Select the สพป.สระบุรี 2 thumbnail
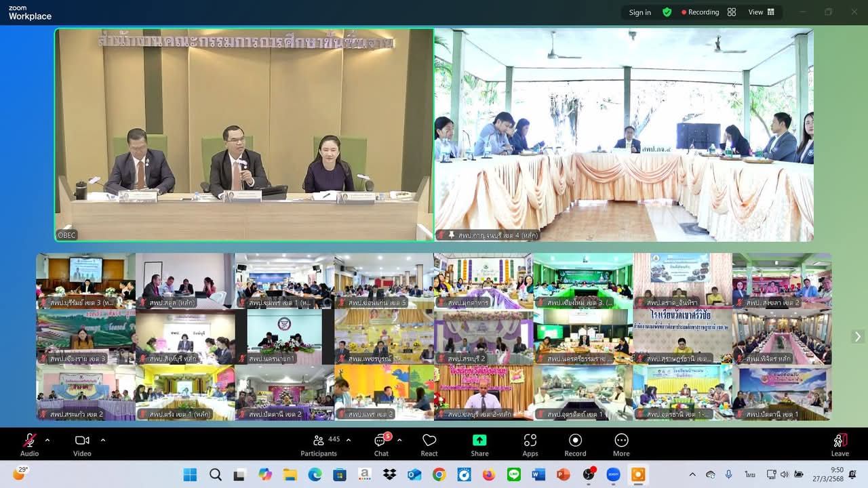The height and width of the screenshot is (488, 868). [x=484, y=337]
